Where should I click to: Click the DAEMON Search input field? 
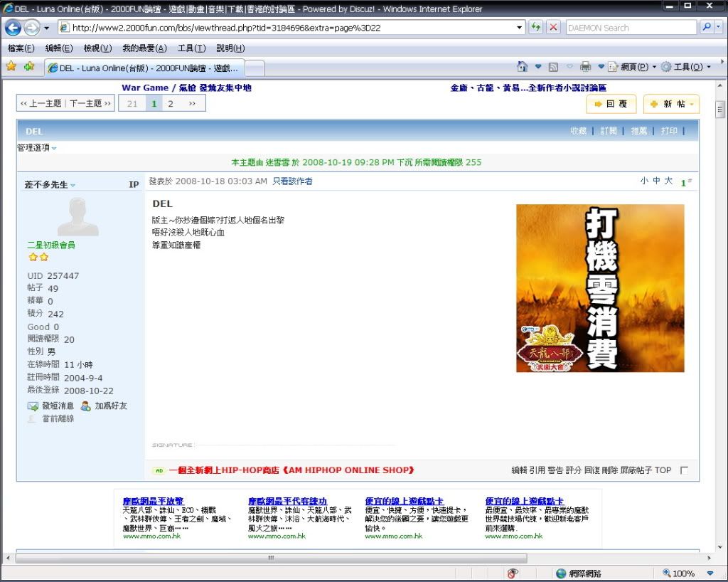(x=630, y=28)
